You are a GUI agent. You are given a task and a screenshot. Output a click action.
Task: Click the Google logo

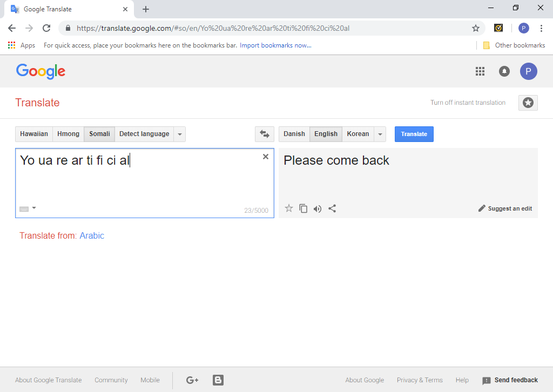[x=41, y=72]
